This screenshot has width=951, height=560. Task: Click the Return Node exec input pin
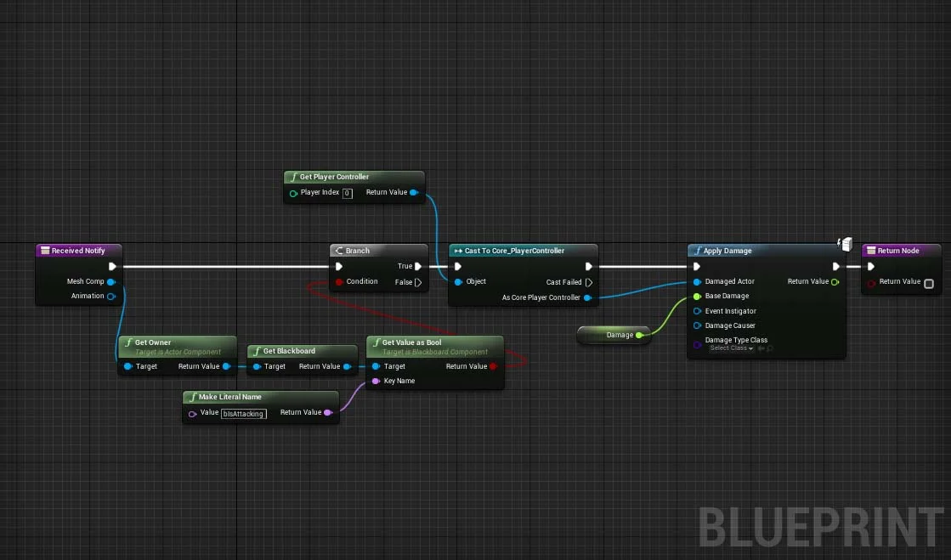pos(871,266)
